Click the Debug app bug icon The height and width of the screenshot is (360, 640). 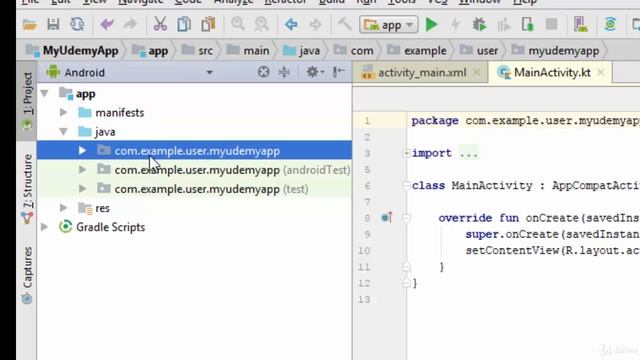coord(480,24)
